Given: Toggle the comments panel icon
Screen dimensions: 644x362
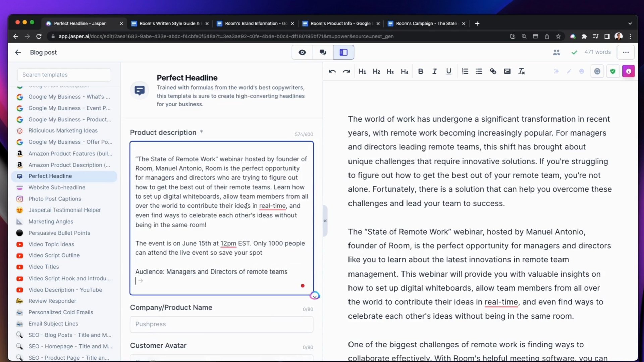Looking at the screenshot, I should pos(323,52).
